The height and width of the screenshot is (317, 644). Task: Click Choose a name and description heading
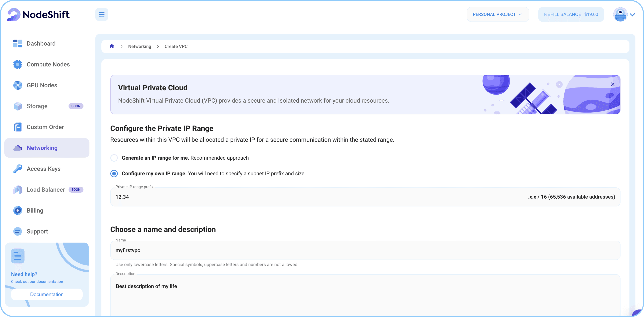click(x=163, y=229)
